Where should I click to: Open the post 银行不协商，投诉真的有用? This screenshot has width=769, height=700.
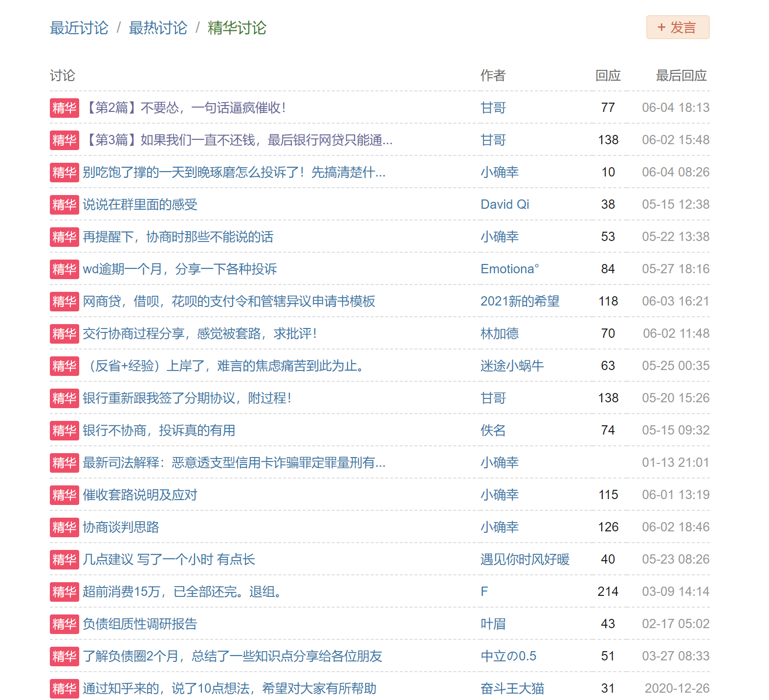point(159,430)
